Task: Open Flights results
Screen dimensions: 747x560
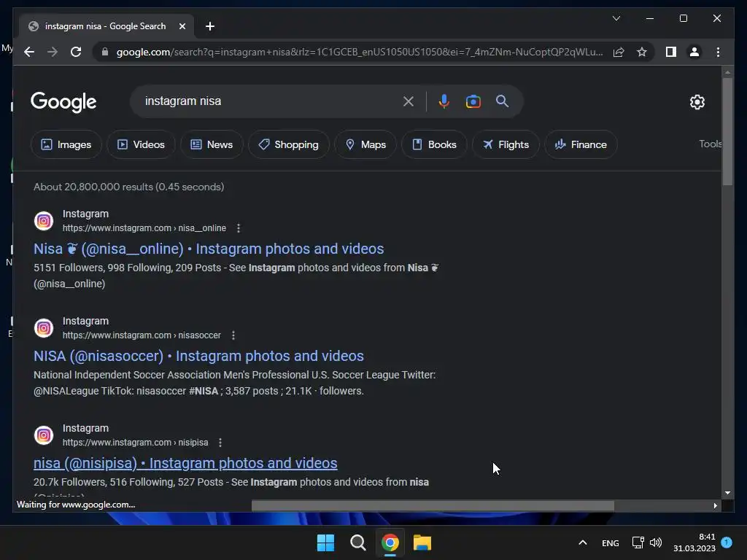Action: point(506,144)
